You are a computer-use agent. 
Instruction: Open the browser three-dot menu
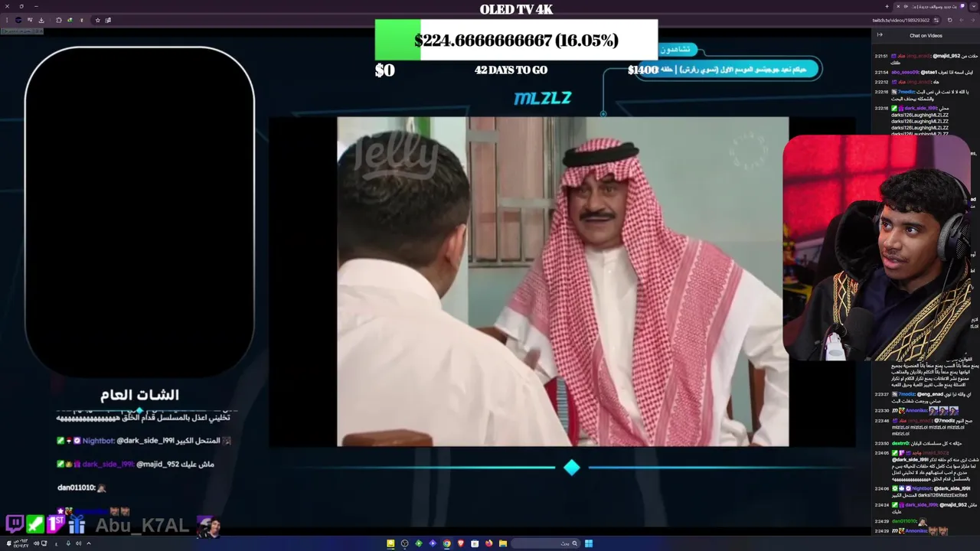[7, 20]
